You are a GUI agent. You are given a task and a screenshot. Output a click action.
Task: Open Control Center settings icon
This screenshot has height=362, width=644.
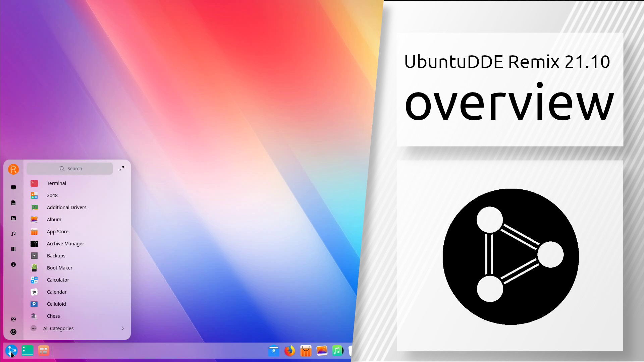coord(13,319)
